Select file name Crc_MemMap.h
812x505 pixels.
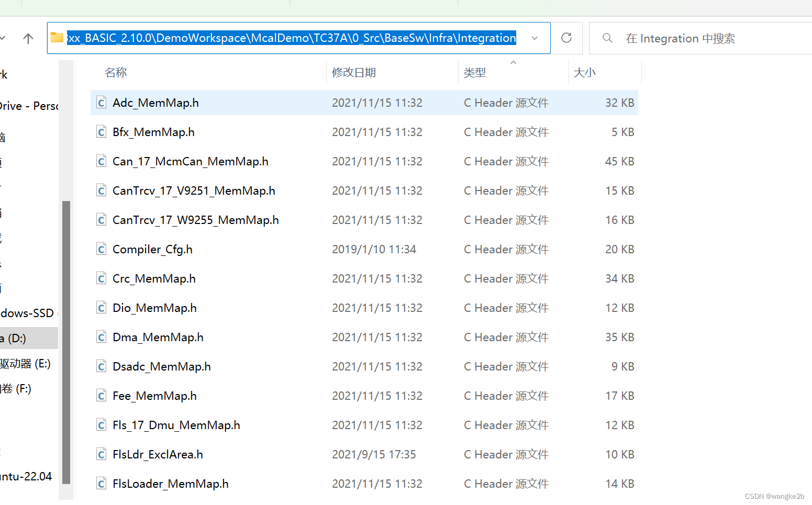coord(154,278)
